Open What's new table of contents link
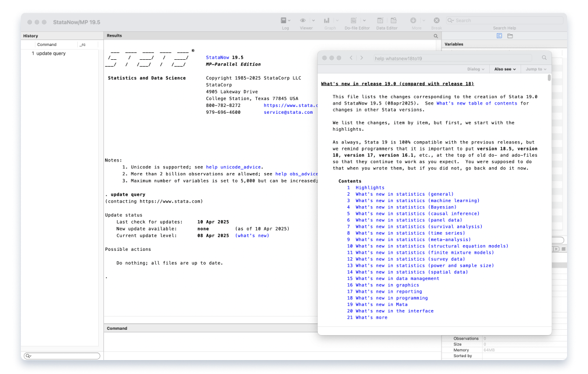Image resolution: width=588 pixels, height=374 pixels. click(476, 103)
